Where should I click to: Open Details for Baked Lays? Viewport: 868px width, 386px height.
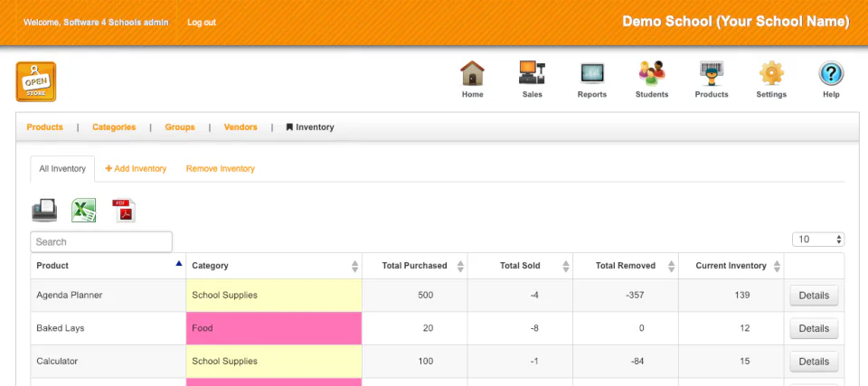click(814, 328)
